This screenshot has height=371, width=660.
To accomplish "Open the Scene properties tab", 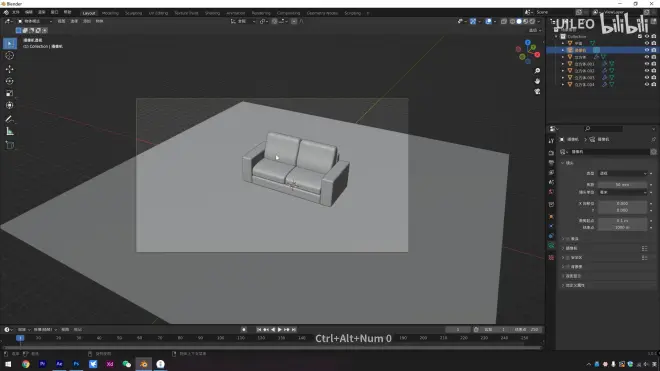I will (x=551, y=182).
